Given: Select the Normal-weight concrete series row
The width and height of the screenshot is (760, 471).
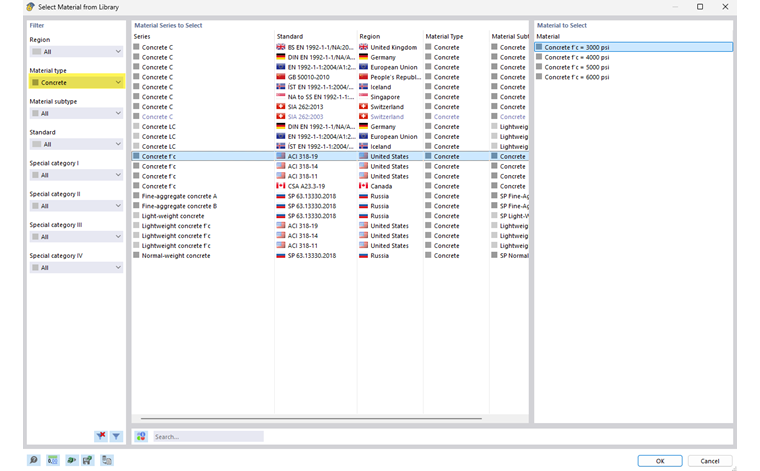Looking at the screenshot, I should click(x=330, y=255).
